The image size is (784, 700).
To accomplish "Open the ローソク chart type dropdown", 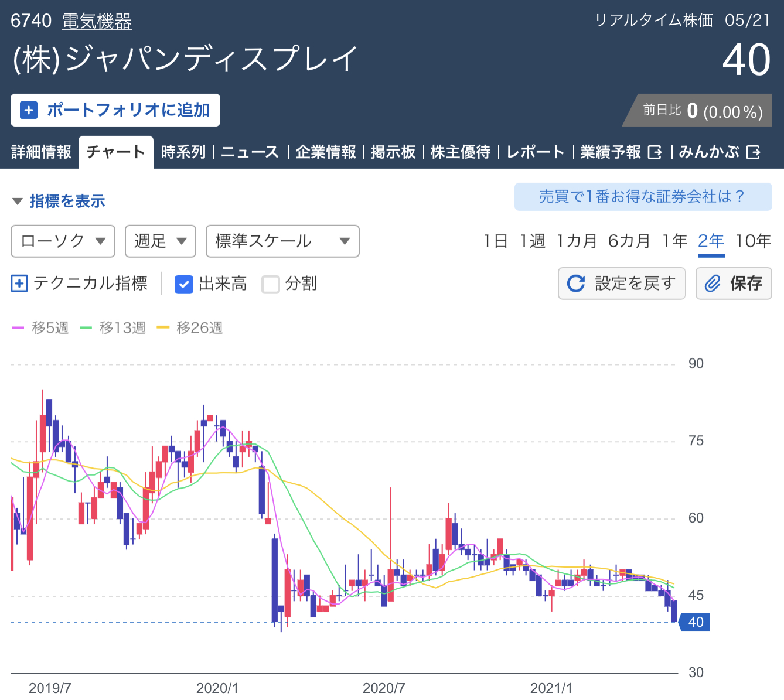I will point(63,241).
